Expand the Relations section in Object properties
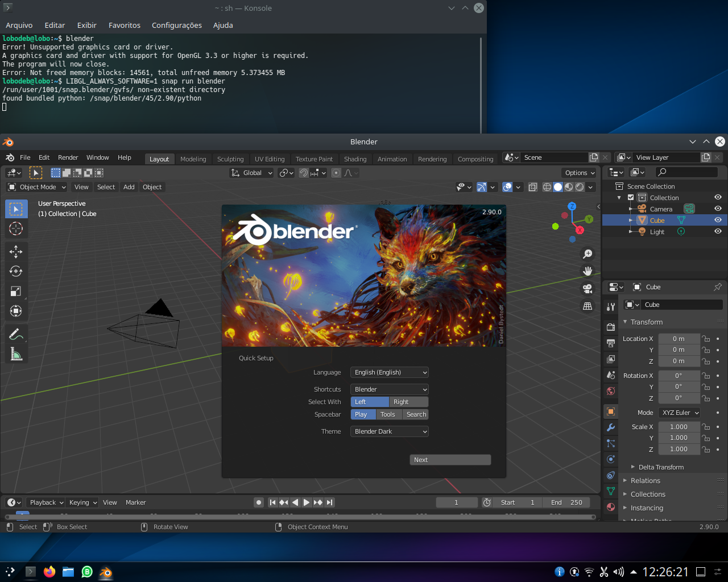 click(646, 480)
